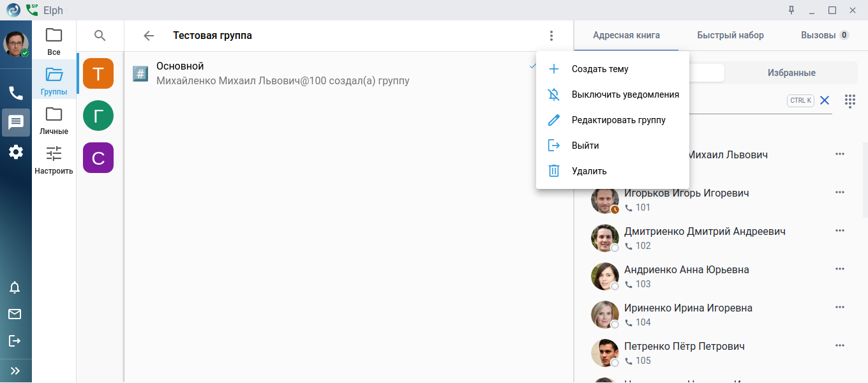Choose 'Удалить' from group menu

tap(613, 171)
